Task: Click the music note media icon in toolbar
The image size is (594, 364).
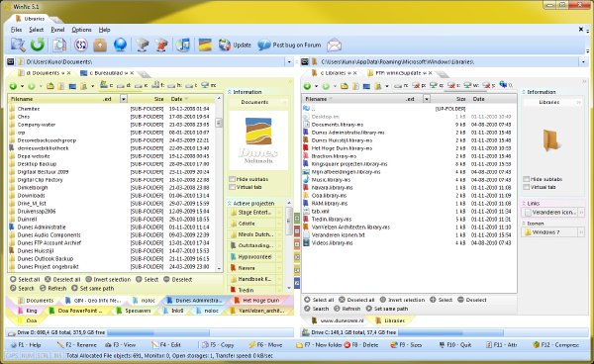Action: tap(183, 45)
